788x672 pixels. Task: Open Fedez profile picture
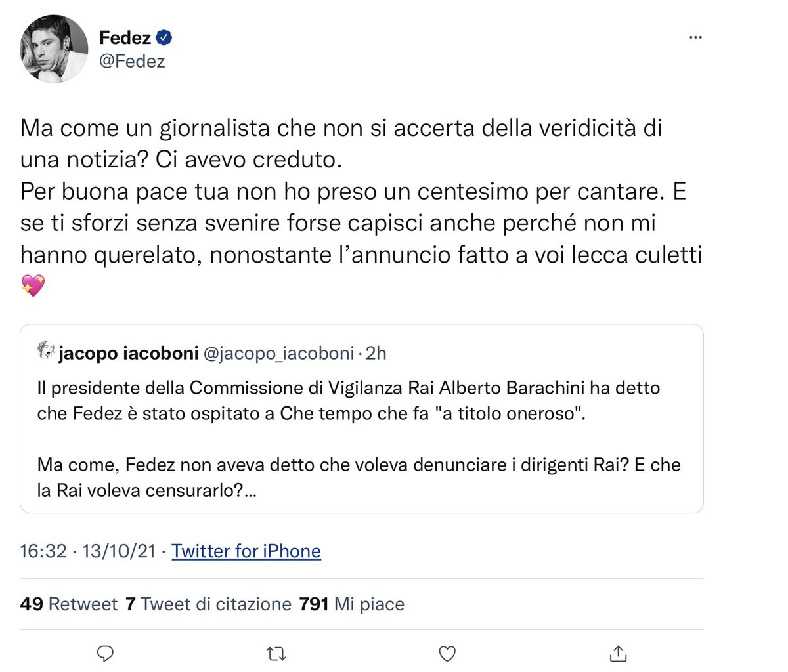(55, 49)
